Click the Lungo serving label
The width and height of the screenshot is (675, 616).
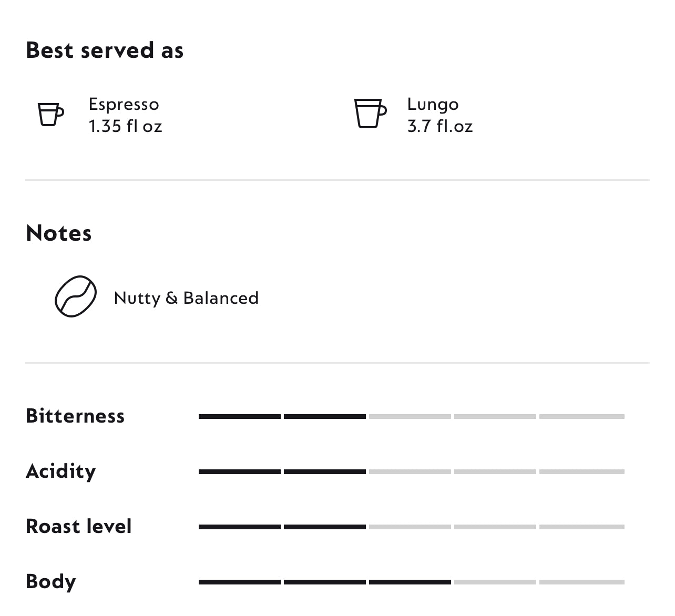pos(433,104)
